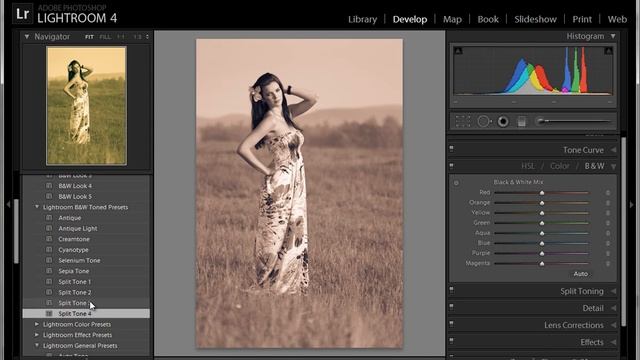Expand the Effects panel arrow
Image resolution: width=640 pixels, height=360 pixels.
pyautogui.click(x=613, y=342)
